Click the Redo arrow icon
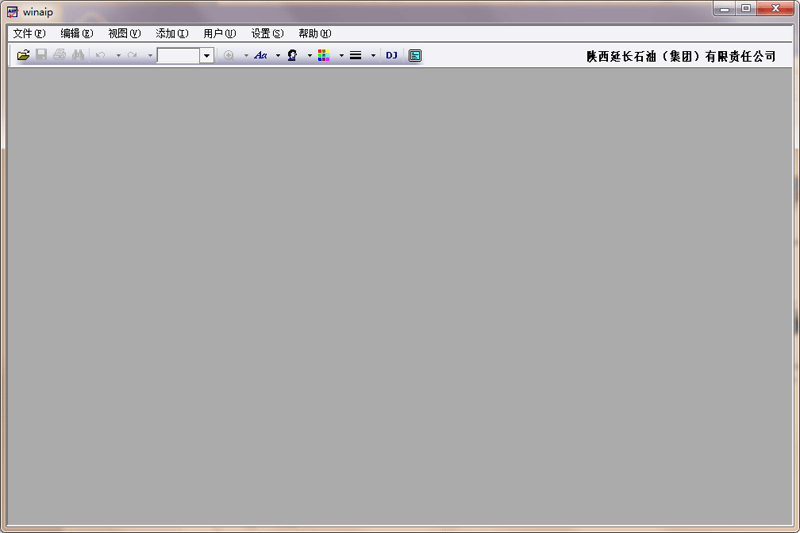The width and height of the screenshot is (800, 533). [133, 55]
